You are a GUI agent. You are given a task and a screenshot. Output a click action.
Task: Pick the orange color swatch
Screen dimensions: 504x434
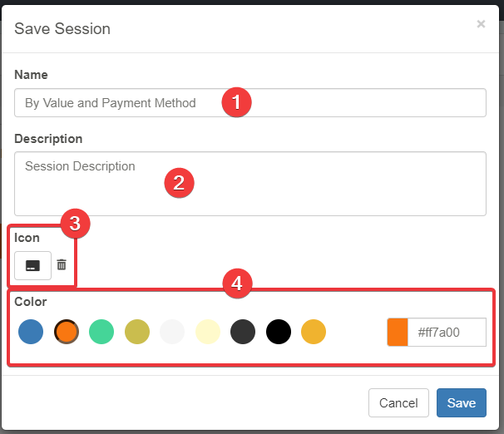67,332
